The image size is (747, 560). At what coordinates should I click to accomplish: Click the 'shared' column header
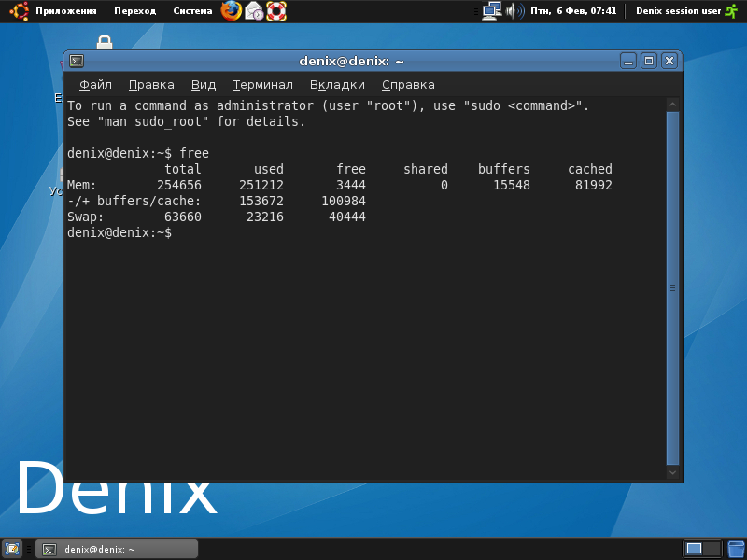coord(426,169)
